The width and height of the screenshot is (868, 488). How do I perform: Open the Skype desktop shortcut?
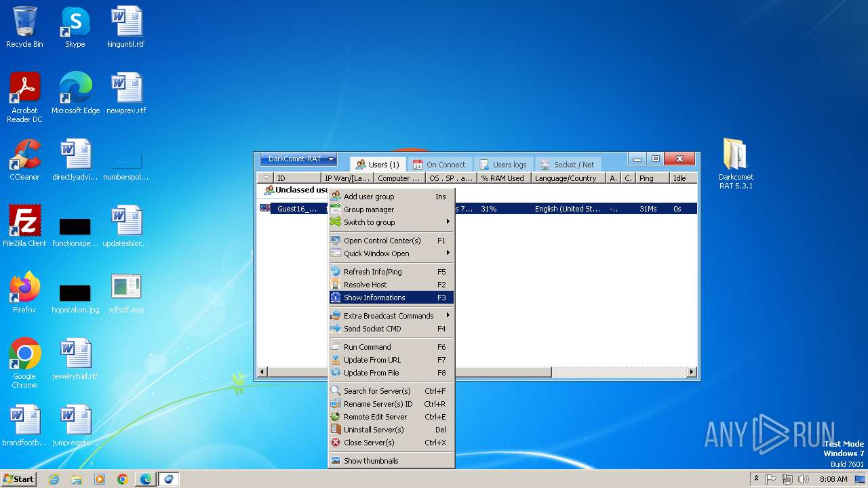click(x=75, y=27)
